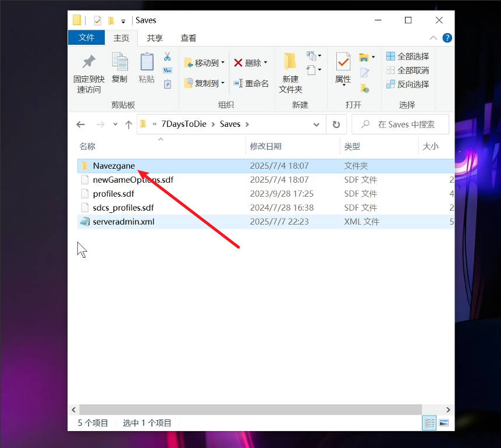Click Select All in selection group
This screenshot has height=448, width=501.
407,56
